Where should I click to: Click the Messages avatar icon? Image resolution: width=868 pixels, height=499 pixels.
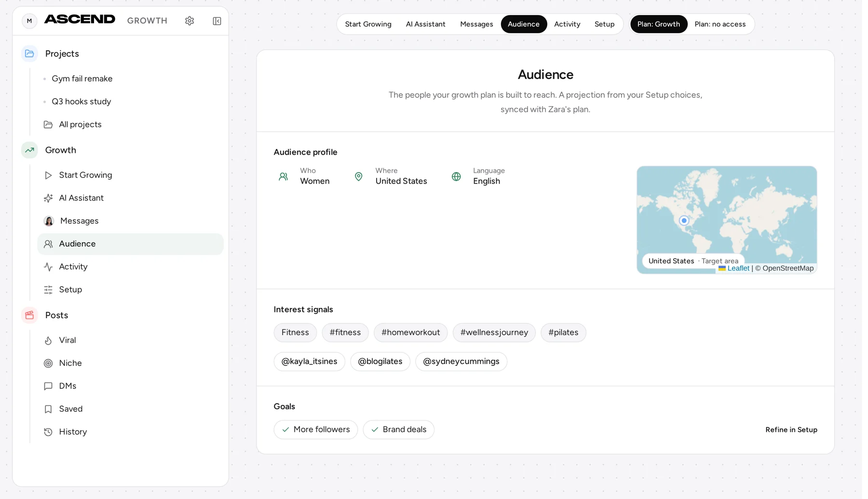49,221
